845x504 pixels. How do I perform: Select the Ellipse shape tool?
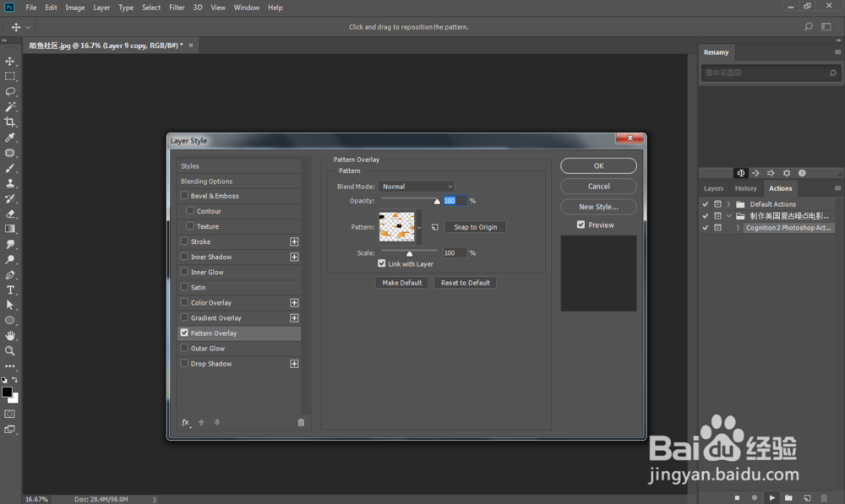[x=9, y=321]
